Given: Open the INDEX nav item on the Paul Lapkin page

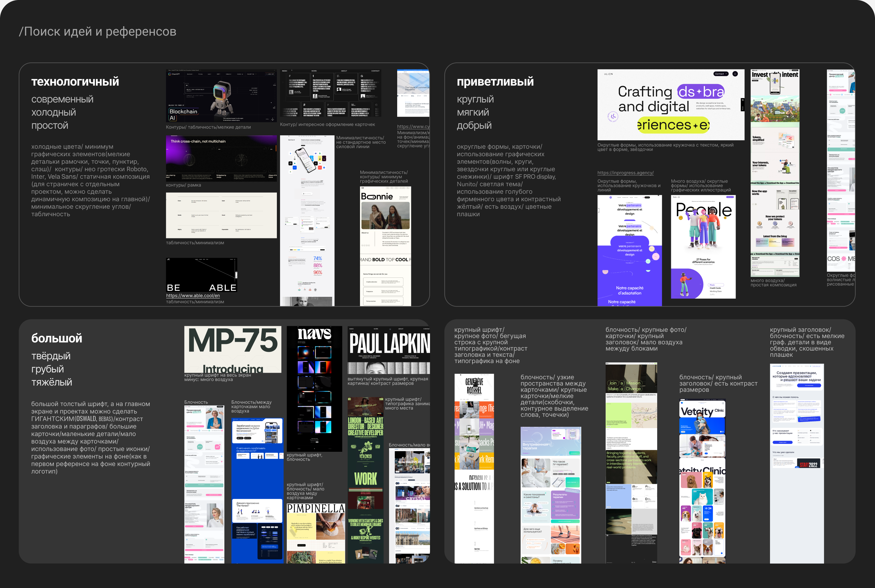Looking at the screenshot, I should (352, 329).
